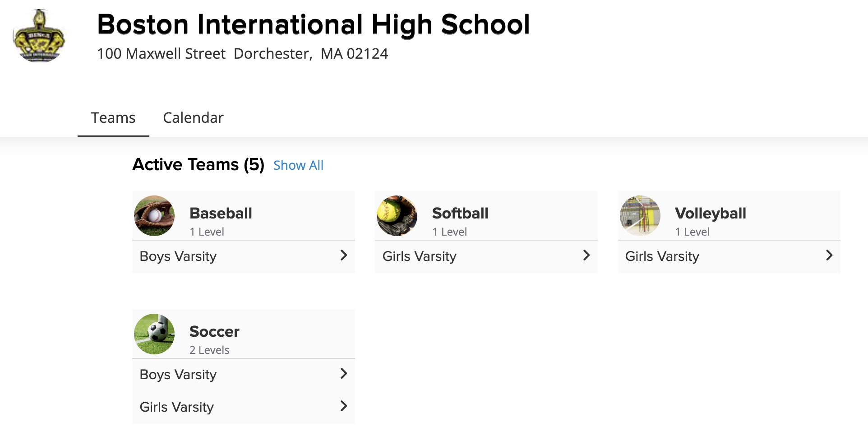Click the yellow Softball team image
868x446 pixels.
coord(397,216)
